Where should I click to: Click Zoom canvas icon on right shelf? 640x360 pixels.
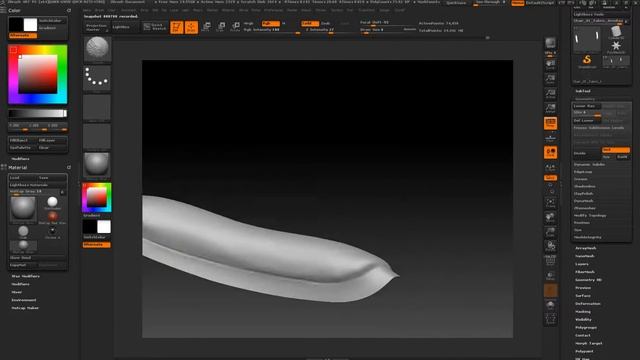point(550,79)
